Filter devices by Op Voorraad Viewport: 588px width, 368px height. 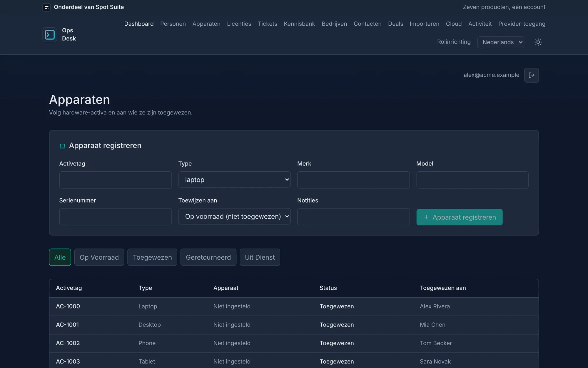pos(99,257)
